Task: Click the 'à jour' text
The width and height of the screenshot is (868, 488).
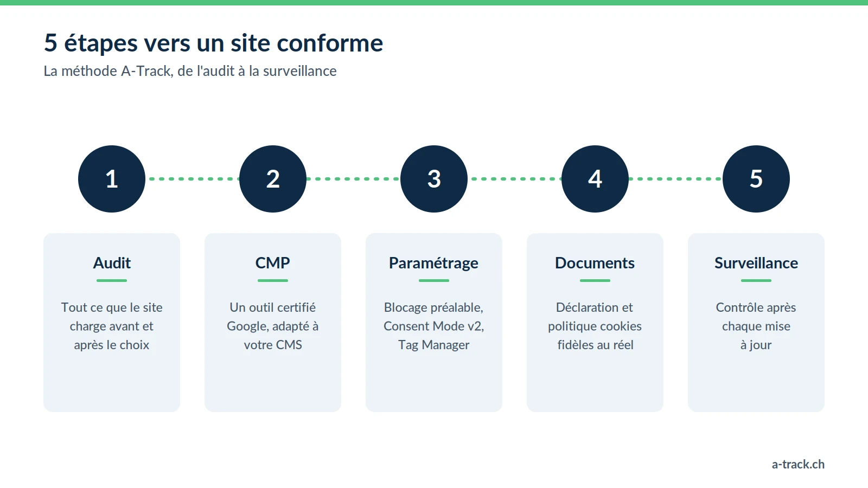Action: (756, 345)
